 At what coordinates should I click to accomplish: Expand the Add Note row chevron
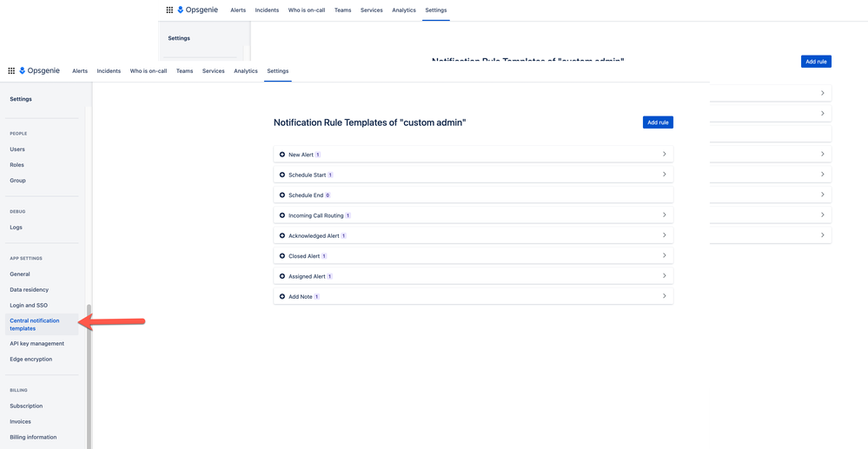click(x=665, y=295)
